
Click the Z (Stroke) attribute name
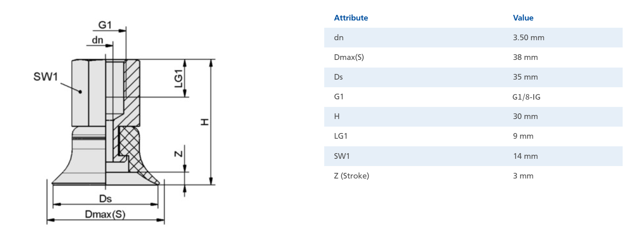tap(351, 176)
